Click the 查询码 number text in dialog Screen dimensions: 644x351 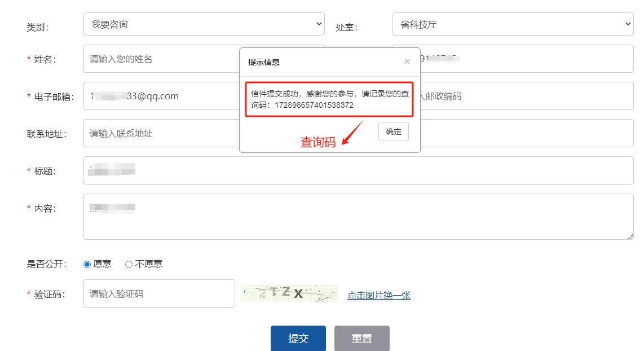pyautogui.click(x=314, y=105)
